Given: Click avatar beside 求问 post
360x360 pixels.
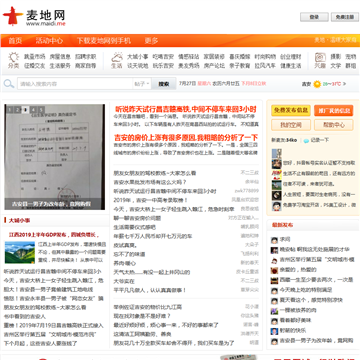Looking at the screenshot, I should (x=274, y=240).
